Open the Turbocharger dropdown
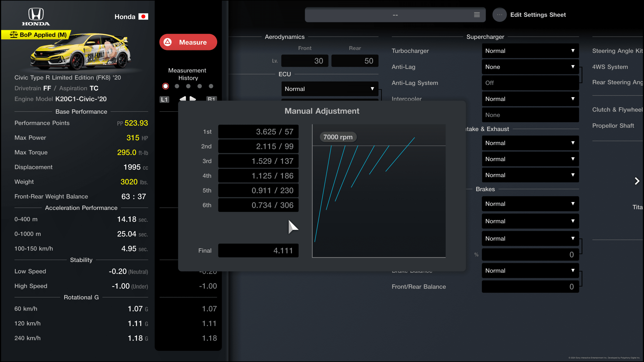Image resolution: width=644 pixels, height=362 pixels. [530, 51]
